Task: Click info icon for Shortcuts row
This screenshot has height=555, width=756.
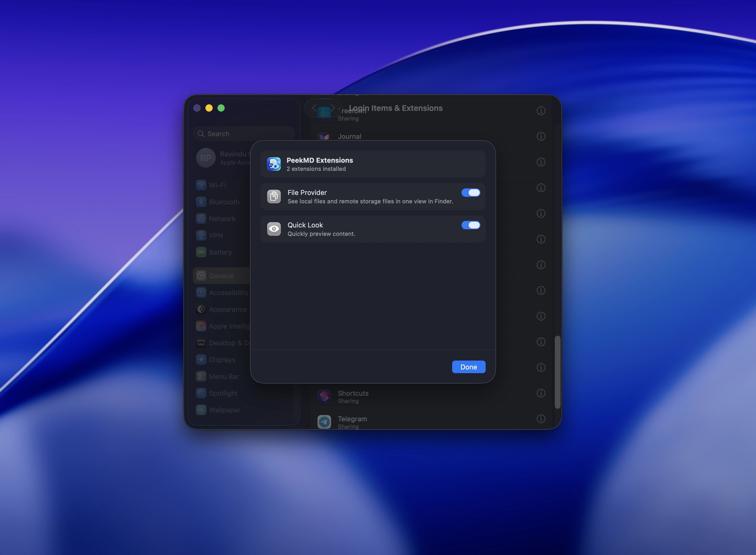Action: 541,393
